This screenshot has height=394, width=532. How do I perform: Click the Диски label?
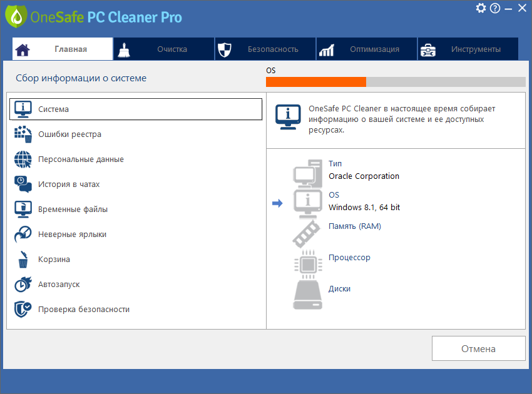coord(339,289)
